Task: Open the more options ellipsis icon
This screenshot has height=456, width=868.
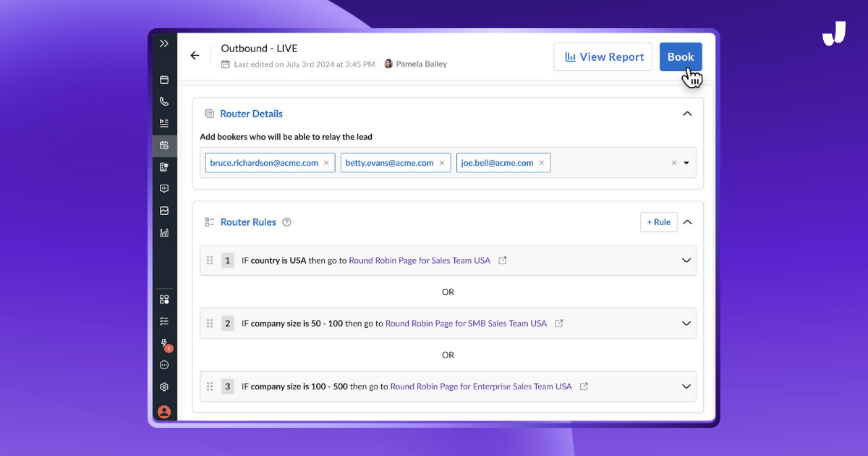Action: pos(164,365)
